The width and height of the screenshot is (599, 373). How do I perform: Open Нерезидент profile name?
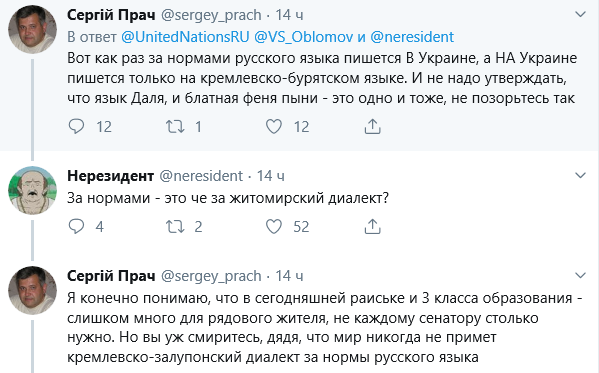coord(110,176)
